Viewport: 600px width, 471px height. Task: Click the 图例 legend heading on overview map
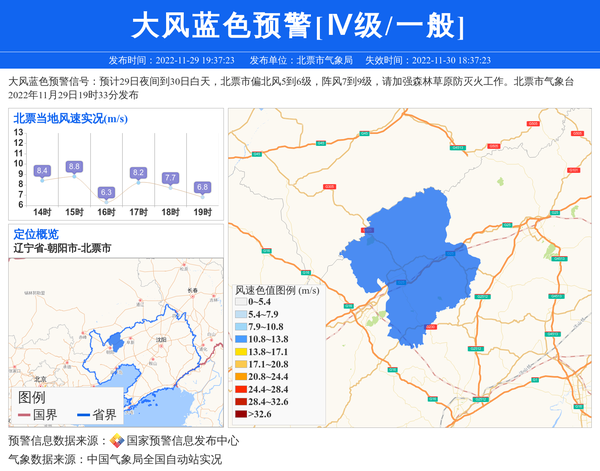[31, 398]
